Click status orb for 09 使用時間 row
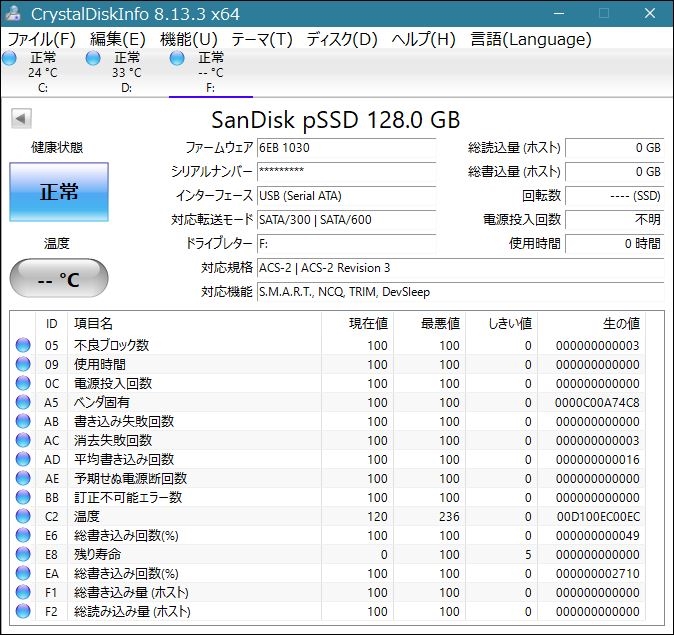 pos(23,364)
